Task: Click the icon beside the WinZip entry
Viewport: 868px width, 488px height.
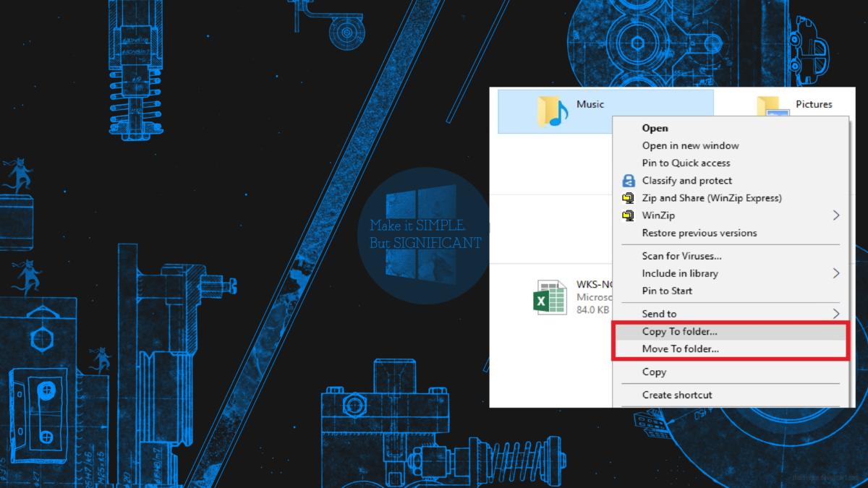Action: click(629, 215)
